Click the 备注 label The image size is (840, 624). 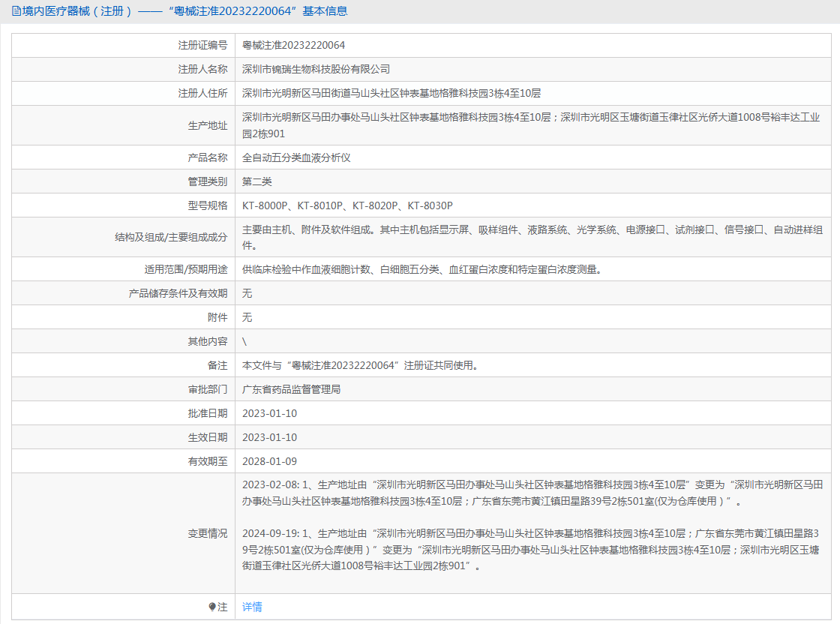click(217, 365)
